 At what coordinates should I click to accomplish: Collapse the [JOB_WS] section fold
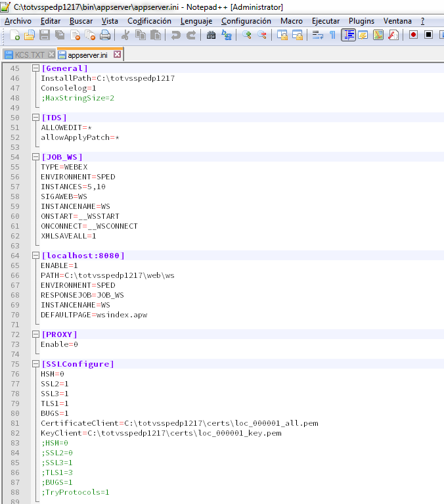click(35, 157)
